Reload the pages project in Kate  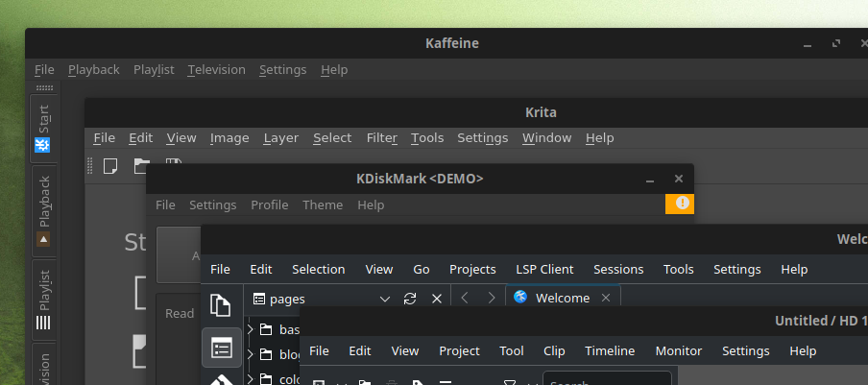(x=410, y=299)
